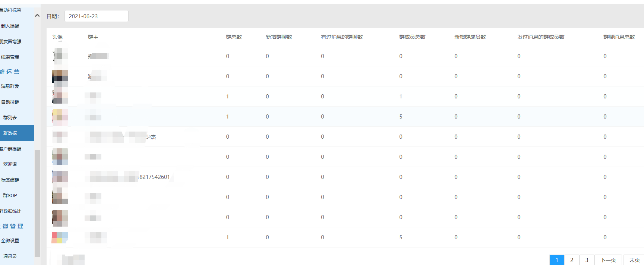
Task: Select the 群数据 sidebar item
Action: point(10,133)
